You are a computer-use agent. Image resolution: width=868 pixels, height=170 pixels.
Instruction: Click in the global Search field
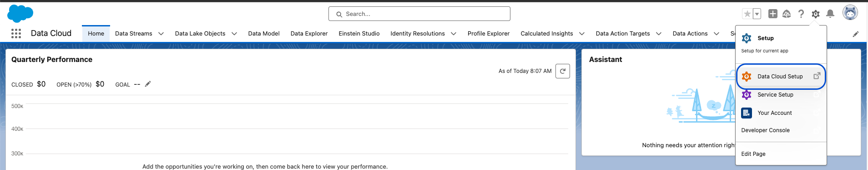pyautogui.click(x=419, y=14)
